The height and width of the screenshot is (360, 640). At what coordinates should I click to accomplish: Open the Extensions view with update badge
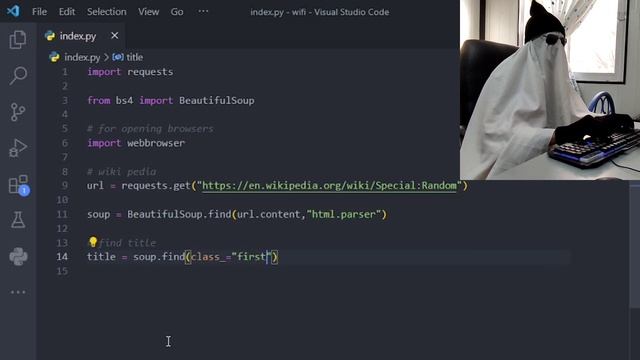18,185
